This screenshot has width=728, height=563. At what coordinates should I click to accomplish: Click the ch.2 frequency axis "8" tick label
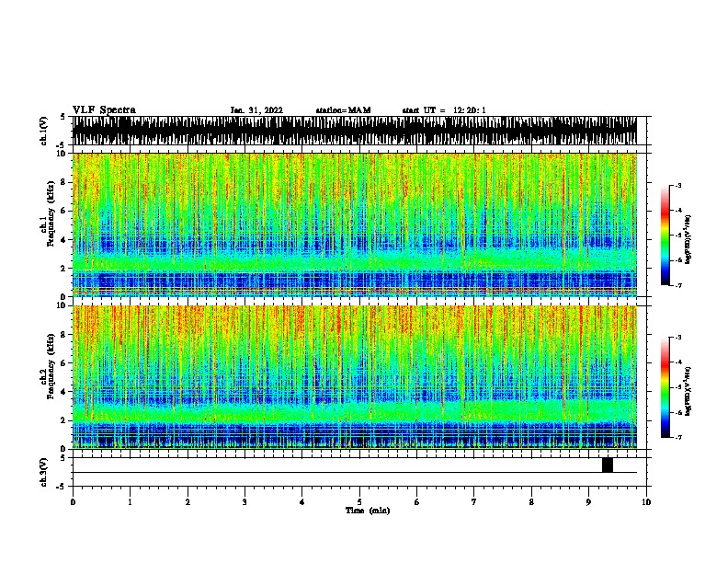pos(64,335)
